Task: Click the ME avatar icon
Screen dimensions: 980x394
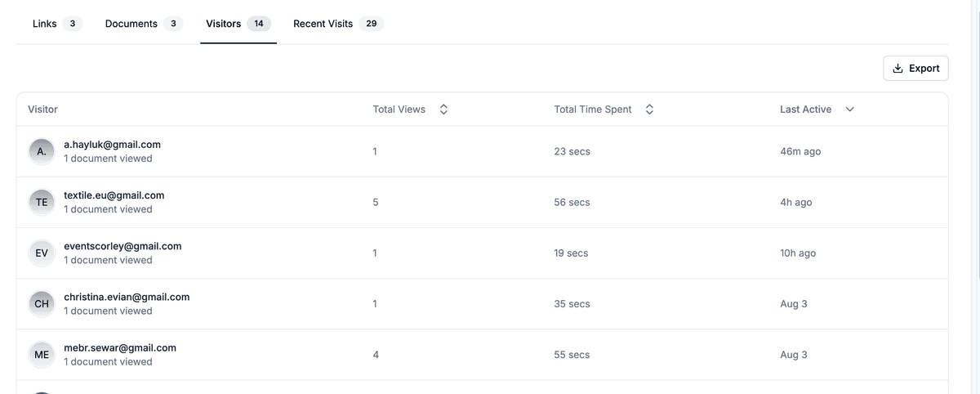Action: [x=42, y=355]
